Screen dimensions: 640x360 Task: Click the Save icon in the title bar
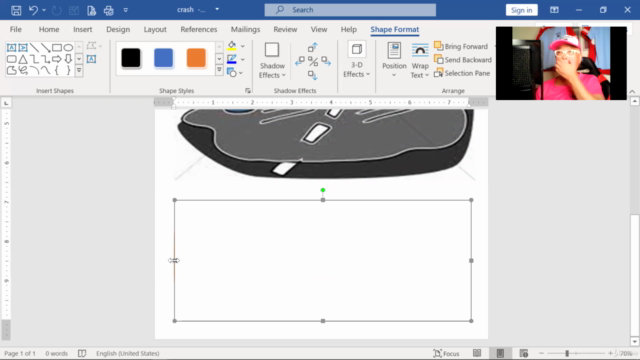tap(16, 10)
